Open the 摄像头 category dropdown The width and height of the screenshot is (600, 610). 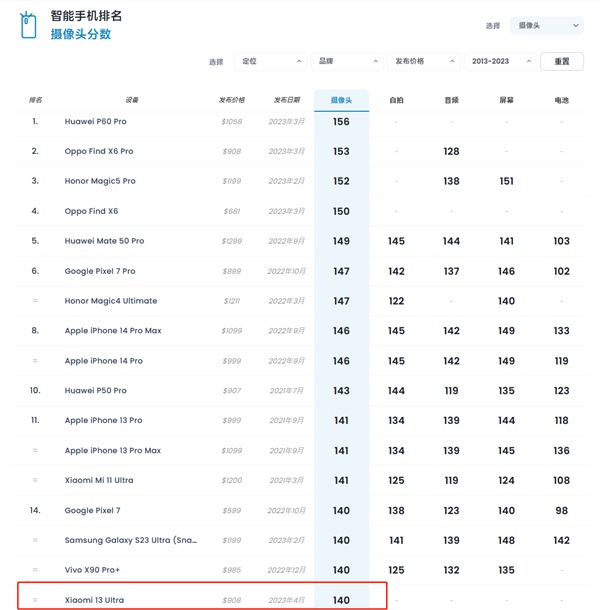point(546,26)
